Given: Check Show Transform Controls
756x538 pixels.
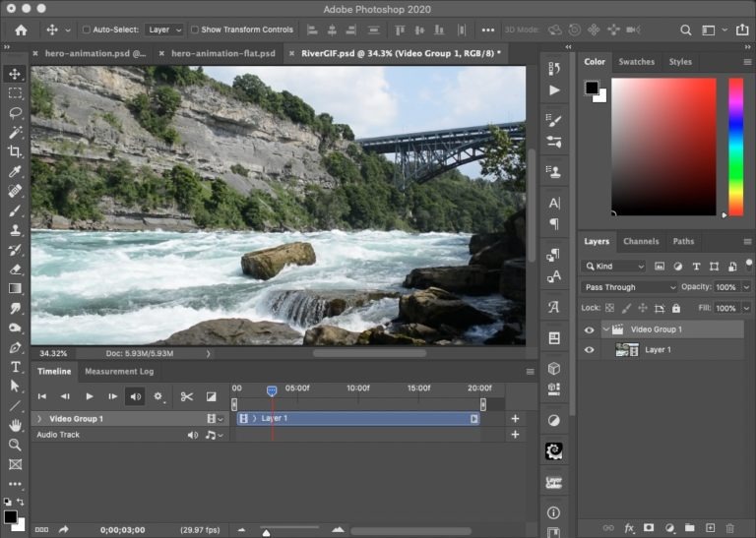Looking at the screenshot, I should 194,30.
